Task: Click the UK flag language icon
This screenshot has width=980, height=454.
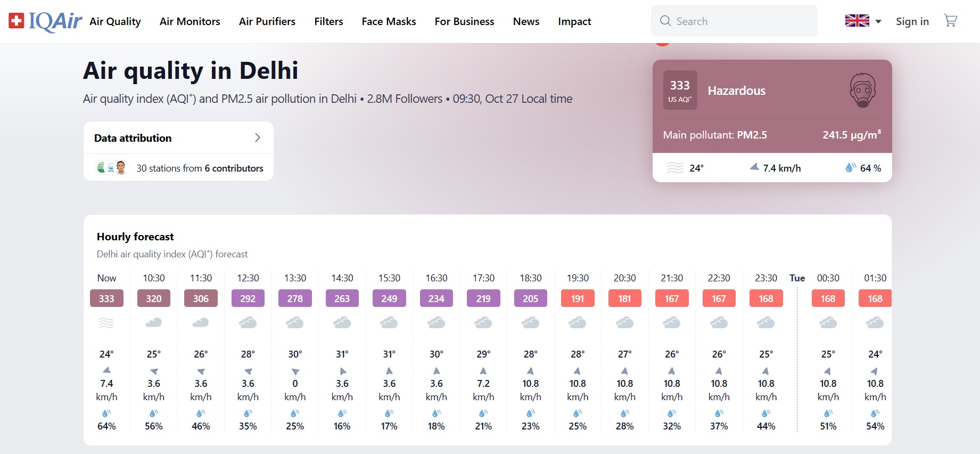Action: coord(857,21)
